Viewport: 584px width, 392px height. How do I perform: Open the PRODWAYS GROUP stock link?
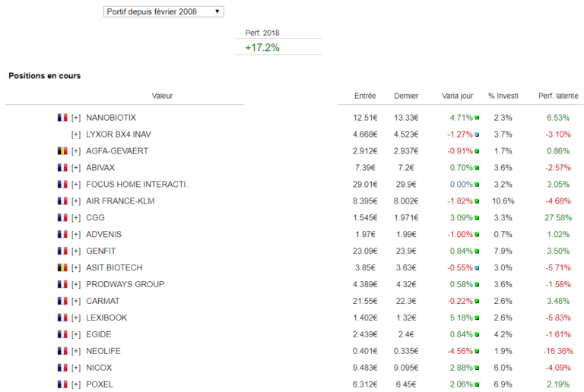point(125,285)
